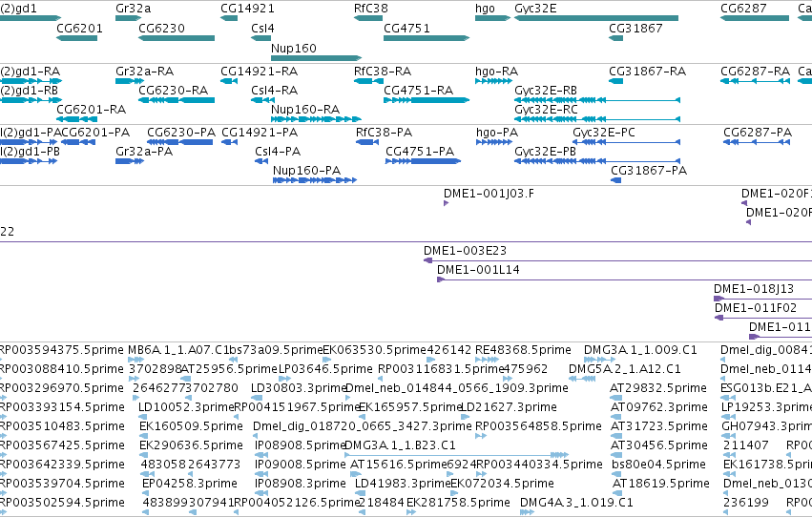Select transcript CG6287-RA
This screenshot has height=517, width=812.
point(755,81)
